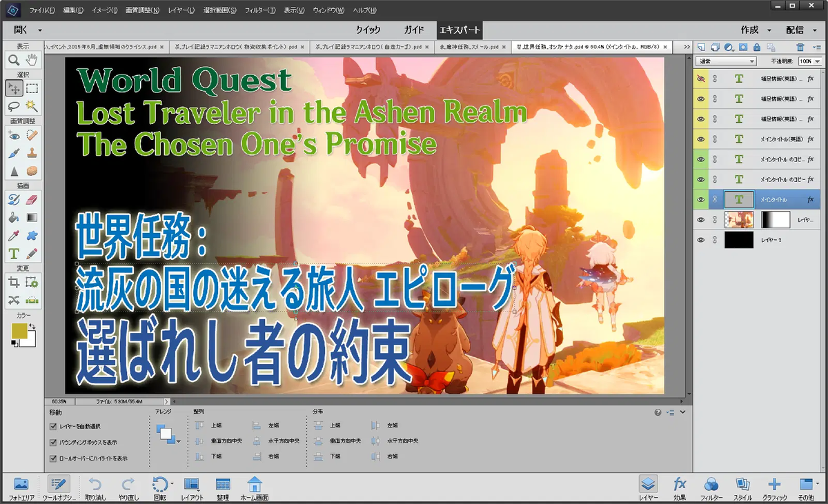Click the delete layer trash icon
The height and width of the screenshot is (504, 828).
(800, 47)
